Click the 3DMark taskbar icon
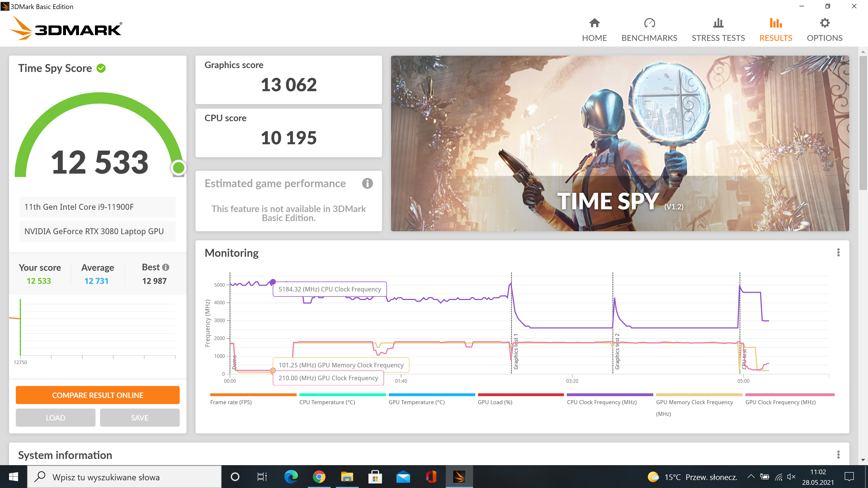The width and height of the screenshot is (868, 488). (x=459, y=477)
